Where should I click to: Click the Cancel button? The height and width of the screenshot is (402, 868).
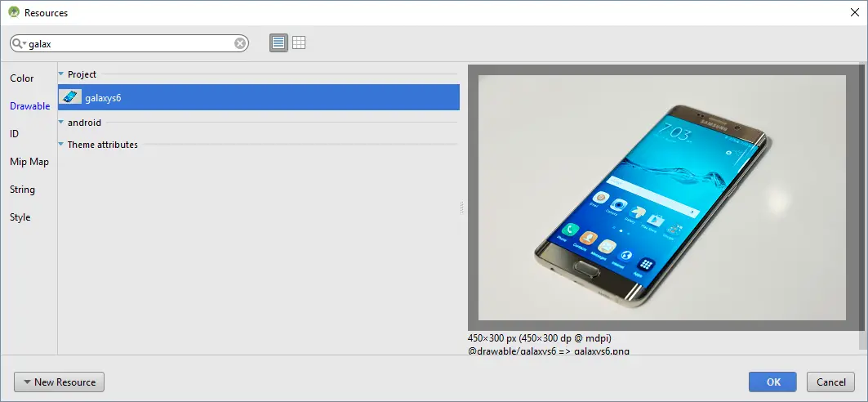coord(831,382)
